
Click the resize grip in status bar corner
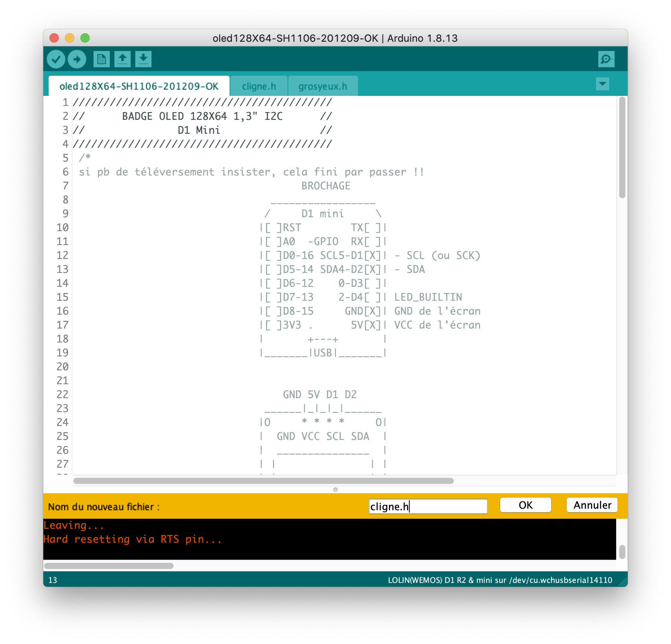622,581
